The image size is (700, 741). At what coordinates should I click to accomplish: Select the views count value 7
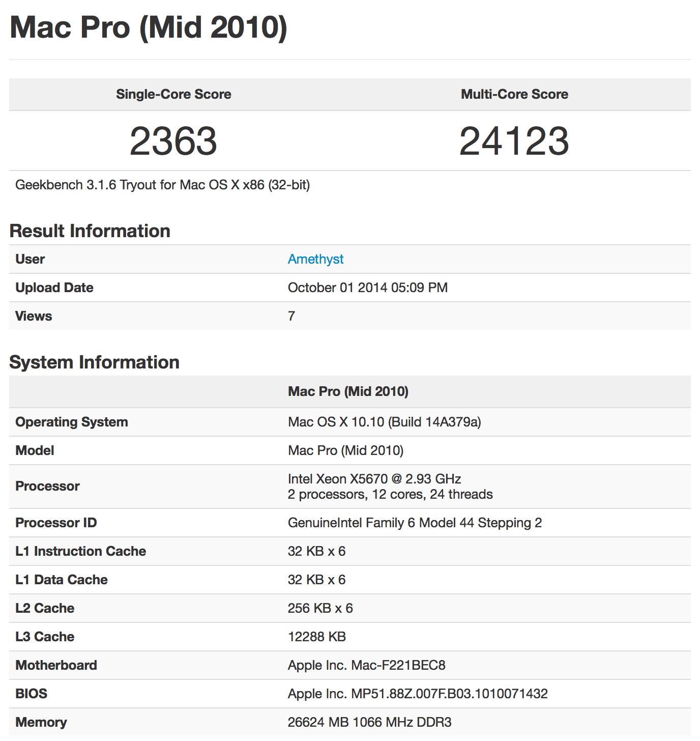(x=291, y=316)
